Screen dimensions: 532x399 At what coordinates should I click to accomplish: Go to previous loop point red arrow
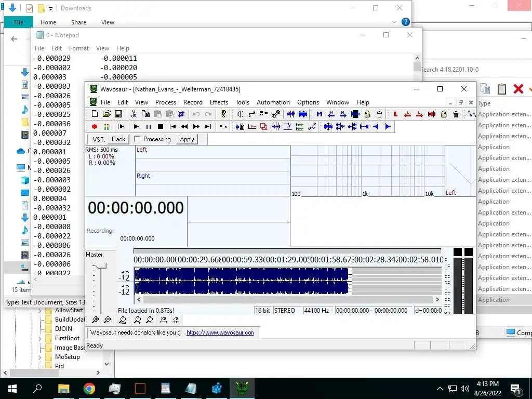click(407, 114)
